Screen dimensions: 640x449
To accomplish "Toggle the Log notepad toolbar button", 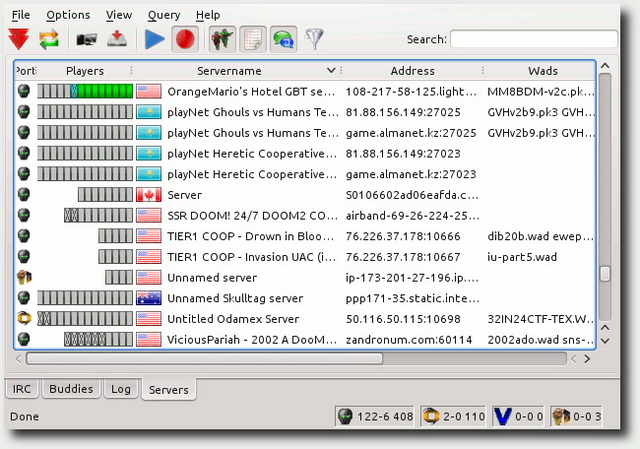I will coord(252,40).
